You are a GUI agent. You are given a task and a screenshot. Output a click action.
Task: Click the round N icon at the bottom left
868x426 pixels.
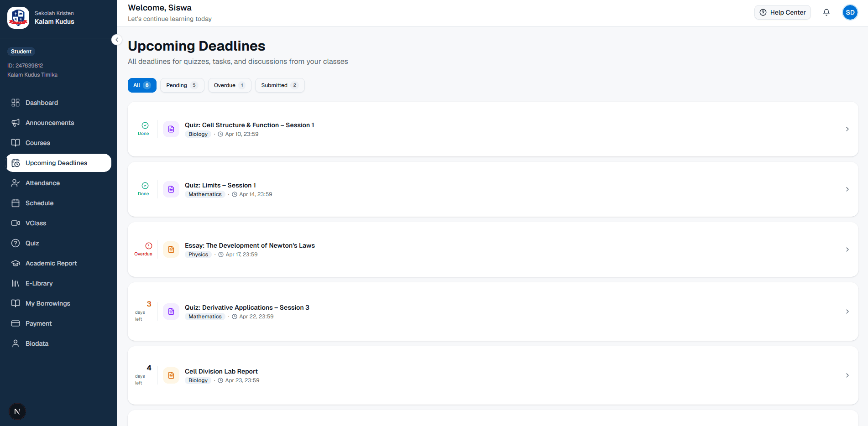[x=17, y=411]
